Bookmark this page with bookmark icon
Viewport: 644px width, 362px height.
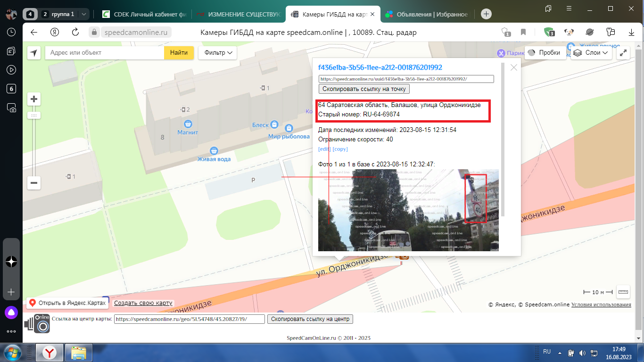[x=523, y=32]
